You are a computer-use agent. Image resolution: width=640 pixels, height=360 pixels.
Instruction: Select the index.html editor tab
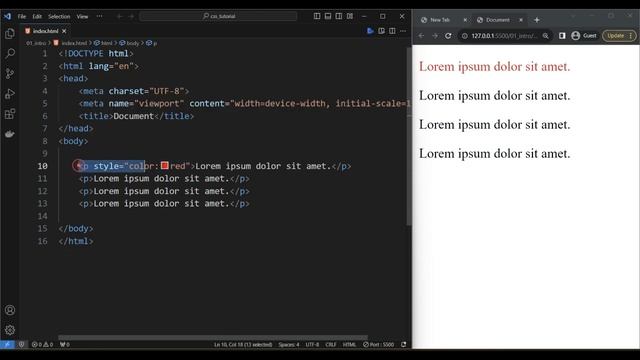pos(45,31)
